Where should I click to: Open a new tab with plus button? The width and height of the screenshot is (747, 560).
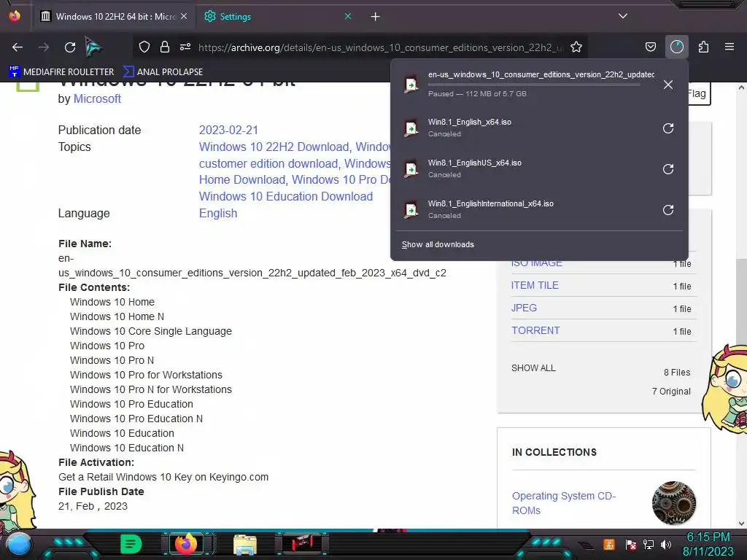point(376,17)
